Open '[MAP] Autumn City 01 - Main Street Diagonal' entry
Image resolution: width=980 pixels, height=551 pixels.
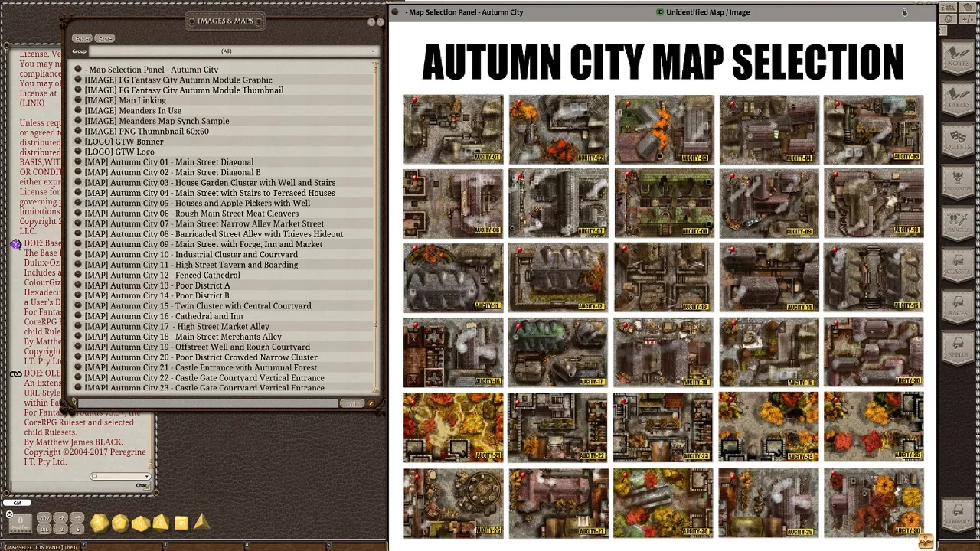point(168,162)
